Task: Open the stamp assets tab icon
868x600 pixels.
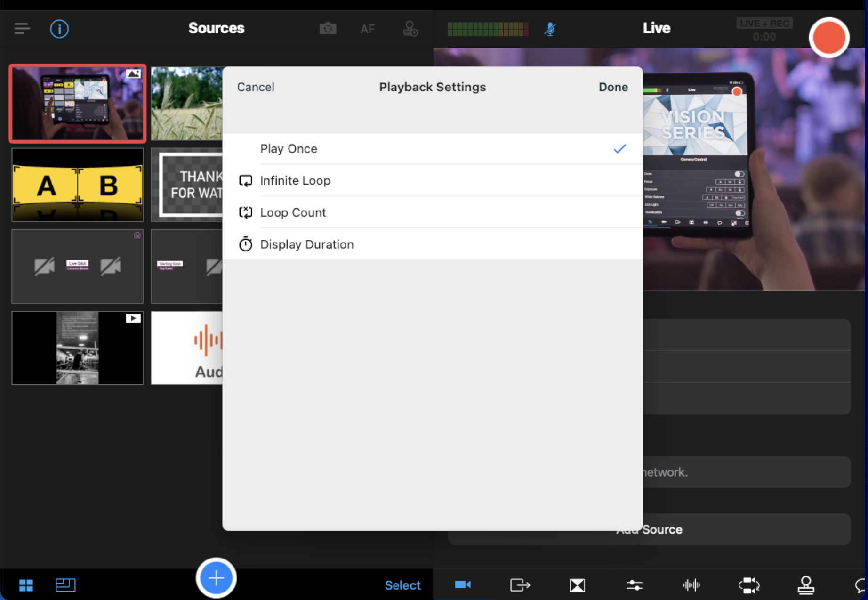Action: (x=806, y=585)
